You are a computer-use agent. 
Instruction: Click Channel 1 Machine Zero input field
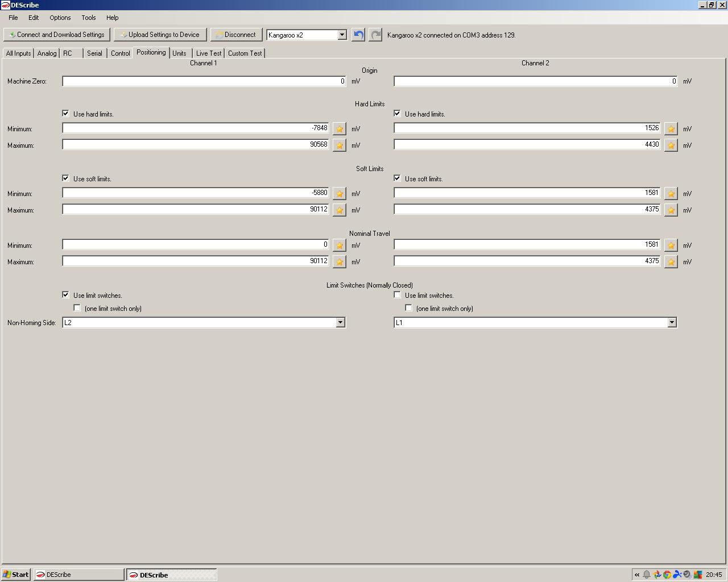(x=204, y=81)
